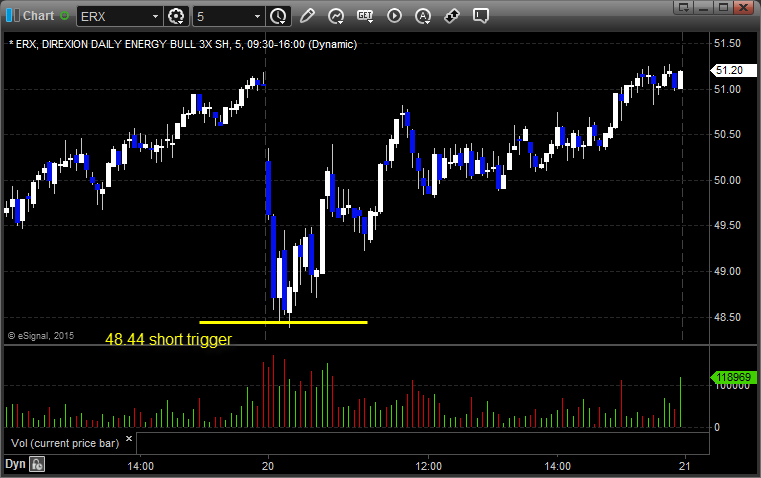The width and height of the screenshot is (761, 478).
Task: Click the 118969 volume value marker
Action: coord(733,377)
